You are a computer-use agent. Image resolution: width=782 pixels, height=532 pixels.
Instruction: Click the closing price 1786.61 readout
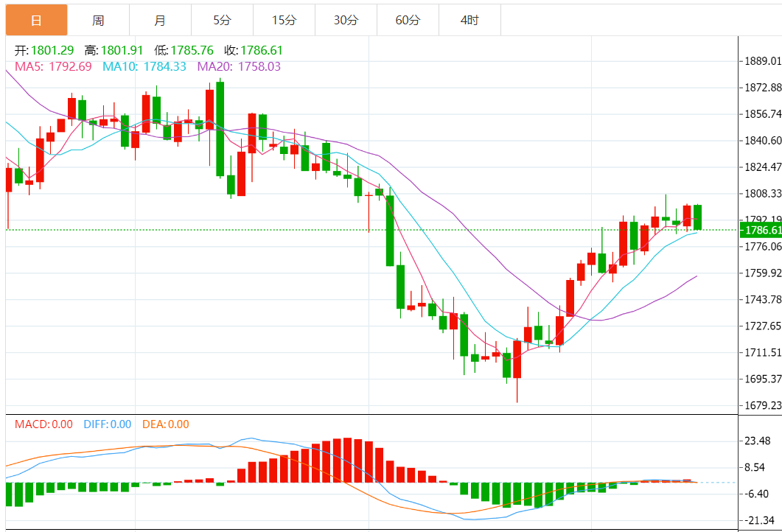click(x=262, y=50)
